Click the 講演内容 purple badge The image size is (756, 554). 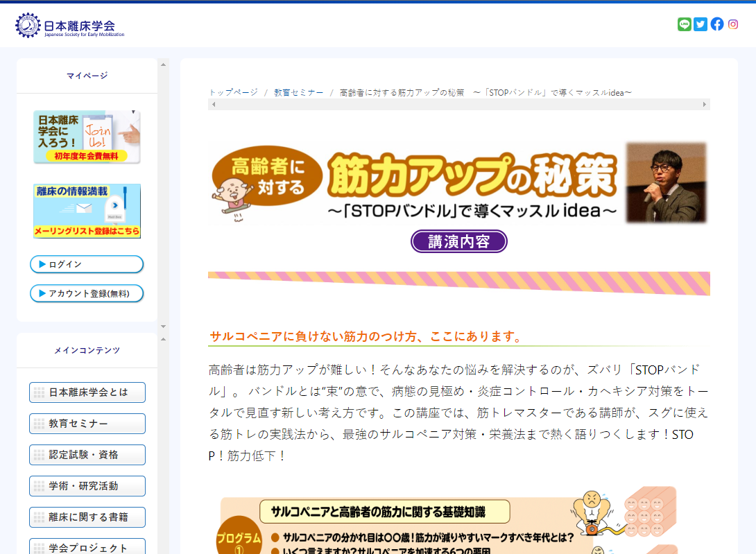(459, 241)
